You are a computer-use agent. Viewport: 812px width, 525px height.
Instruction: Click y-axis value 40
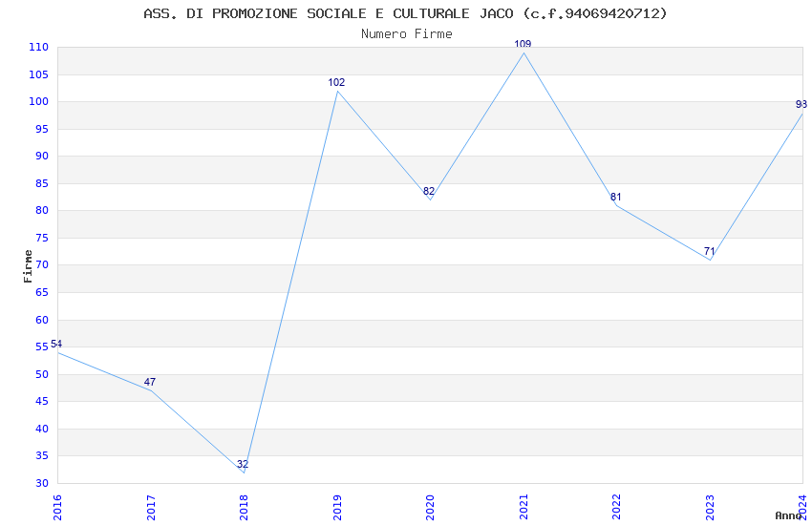[41, 429]
